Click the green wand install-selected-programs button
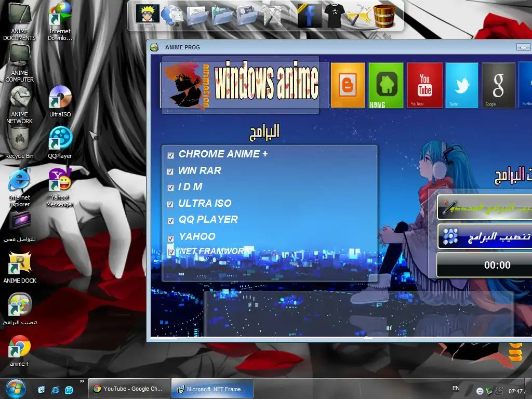 pos(485,207)
